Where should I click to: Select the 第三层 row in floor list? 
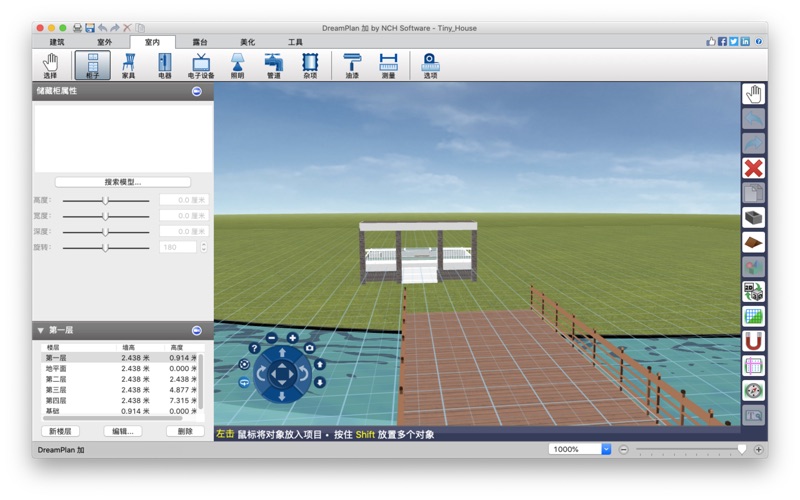click(x=56, y=390)
